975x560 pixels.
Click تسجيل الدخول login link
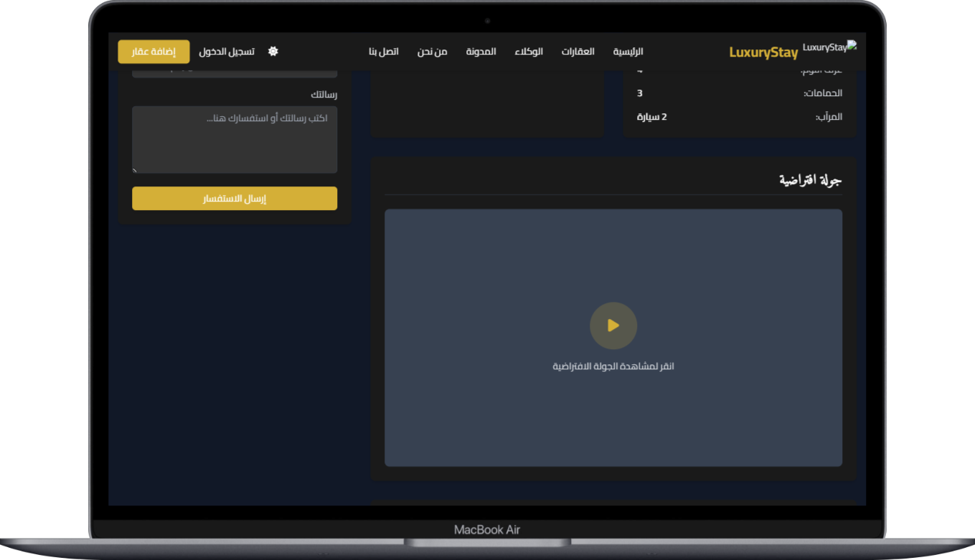(x=227, y=52)
